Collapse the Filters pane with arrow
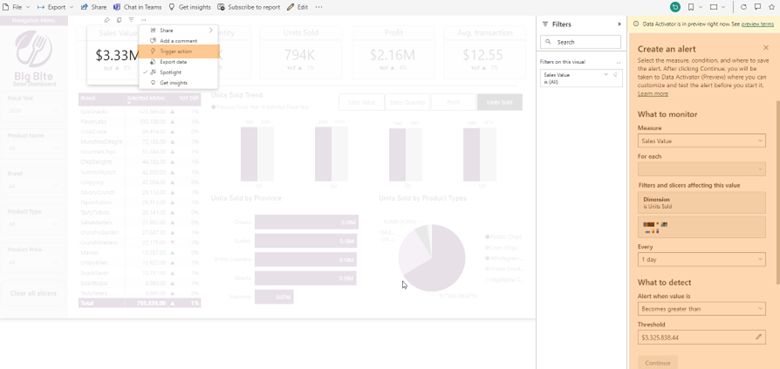The width and height of the screenshot is (780, 369). 619,24
